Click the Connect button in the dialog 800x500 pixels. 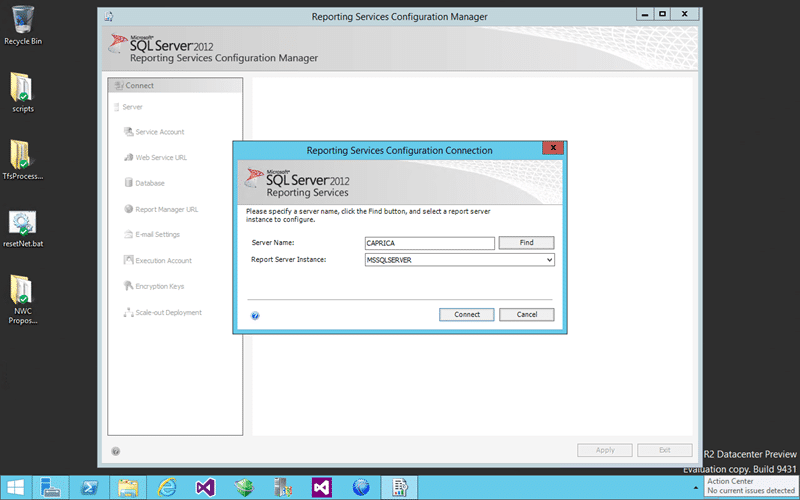(467, 314)
